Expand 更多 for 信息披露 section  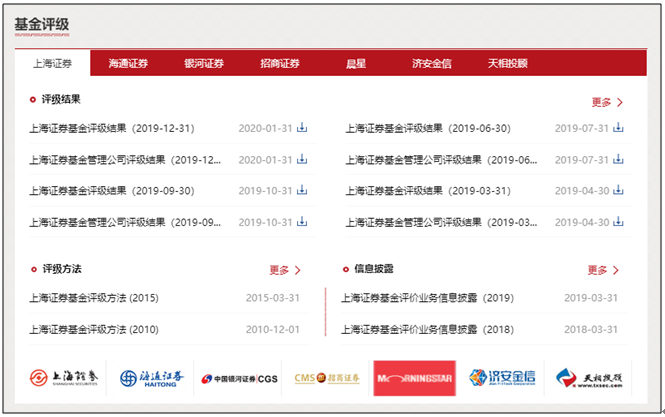603,270
